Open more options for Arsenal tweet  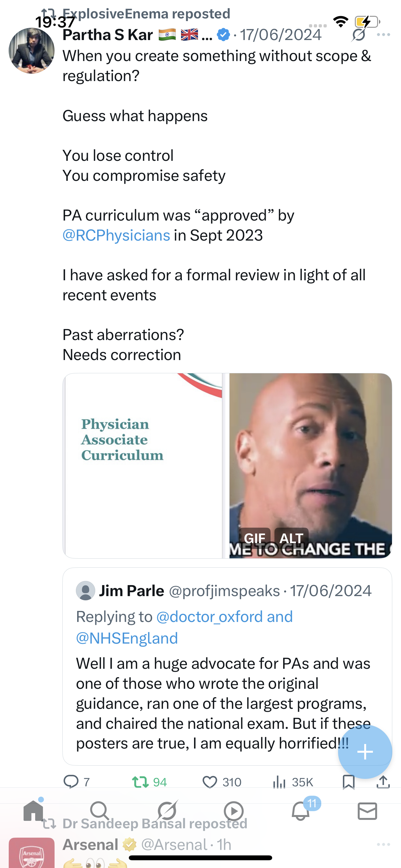click(384, 844)
